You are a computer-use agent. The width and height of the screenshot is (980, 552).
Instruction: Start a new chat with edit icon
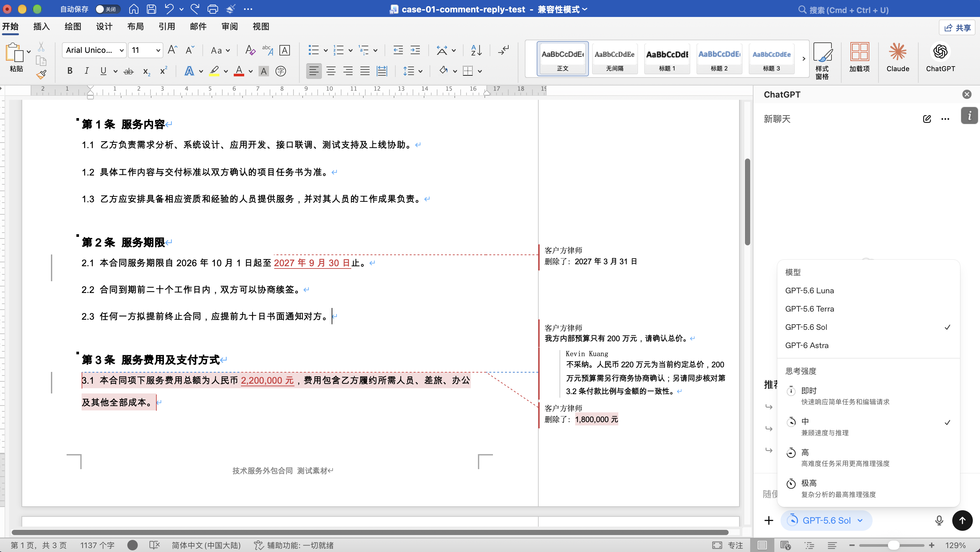coord(927,119)
